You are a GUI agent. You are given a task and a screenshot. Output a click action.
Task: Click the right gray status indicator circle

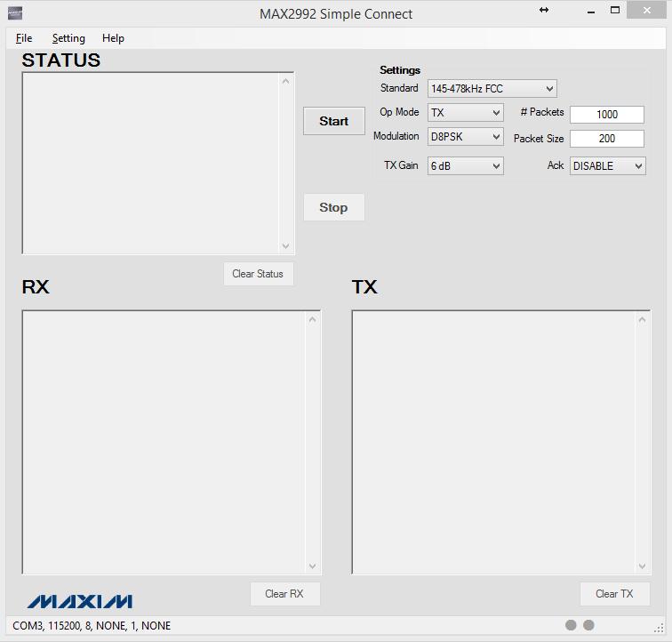tap(588, 625)
